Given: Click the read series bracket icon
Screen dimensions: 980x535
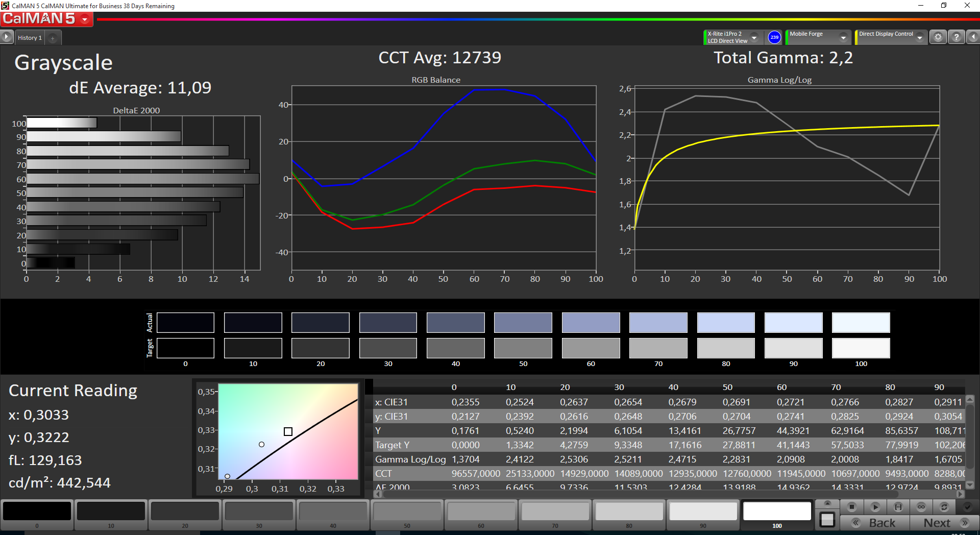Looking at the screenshot, I should (x=898, y=507).
